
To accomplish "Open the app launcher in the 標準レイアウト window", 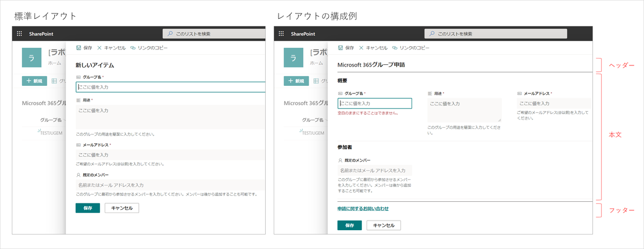I will 19,34.
